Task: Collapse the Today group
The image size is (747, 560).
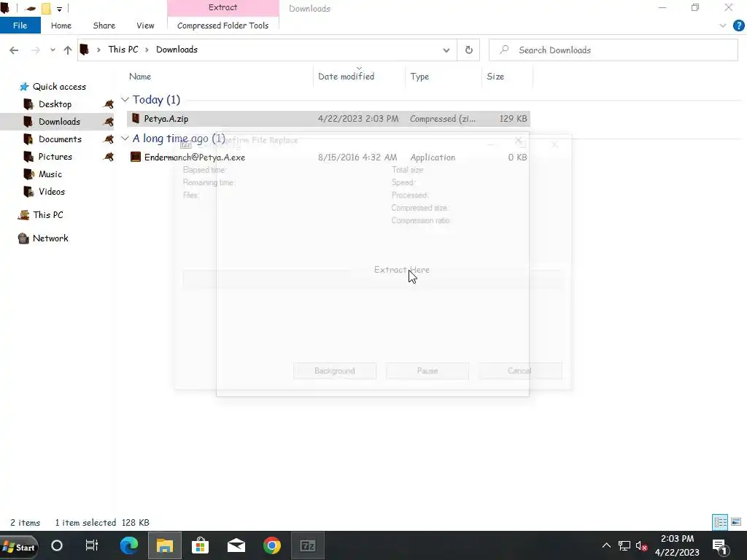Action: (x=125, y=99)
